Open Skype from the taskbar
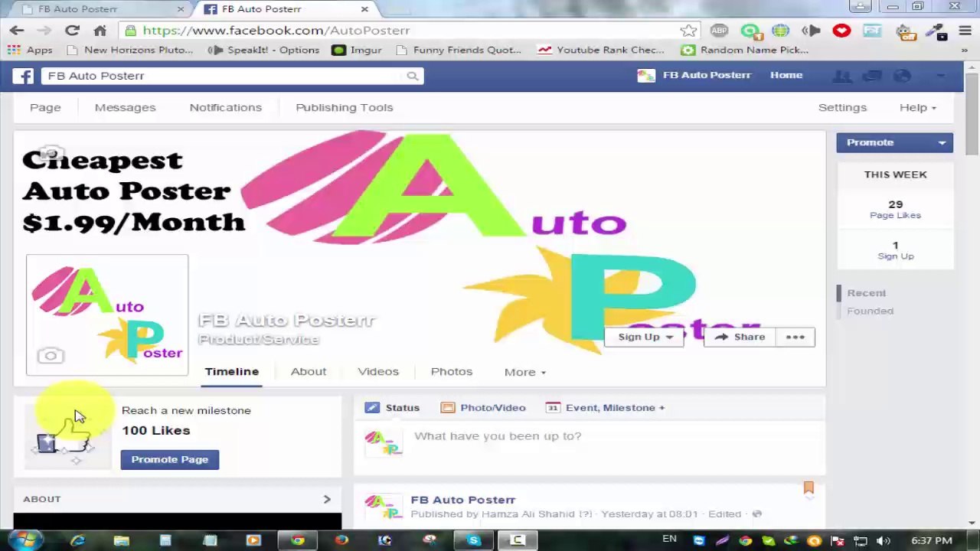 tap(474, 540)
